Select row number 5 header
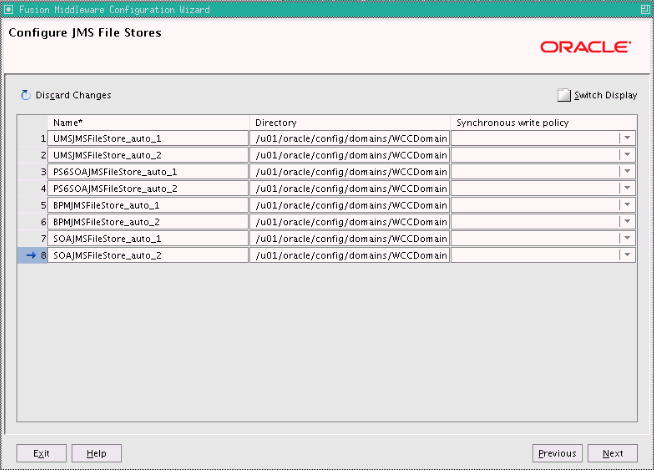Viewport: 654px width, 470px height. tap(33, 205)
